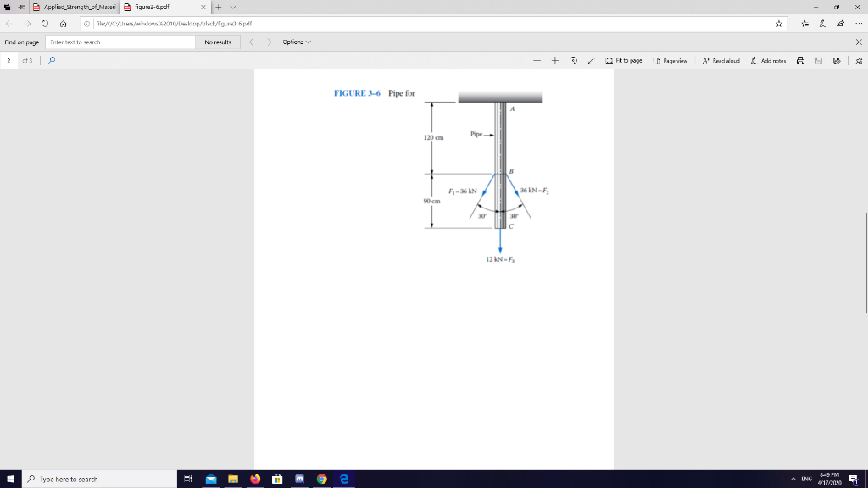Show hidden system tray icons
This screenshot has height=488, width=868.
click(x=793, y=480)
